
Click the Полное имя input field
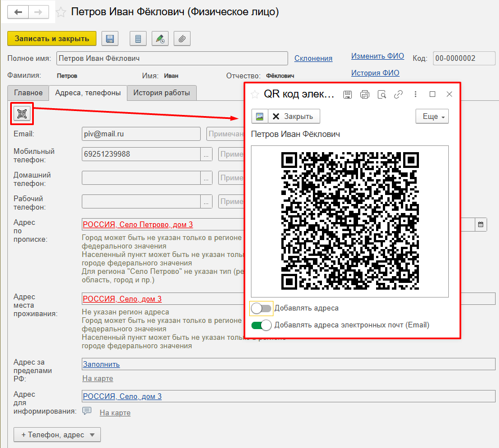coord(172,59)
